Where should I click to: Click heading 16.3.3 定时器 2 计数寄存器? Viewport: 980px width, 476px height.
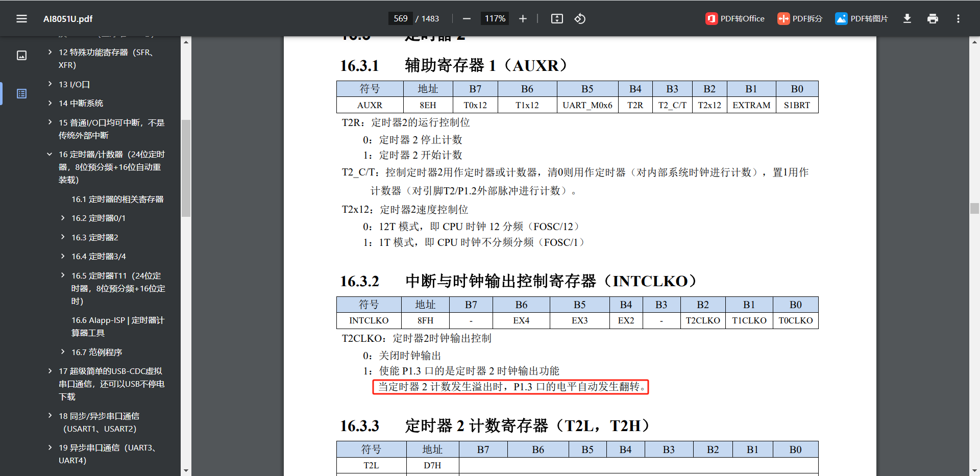[495, 425]
